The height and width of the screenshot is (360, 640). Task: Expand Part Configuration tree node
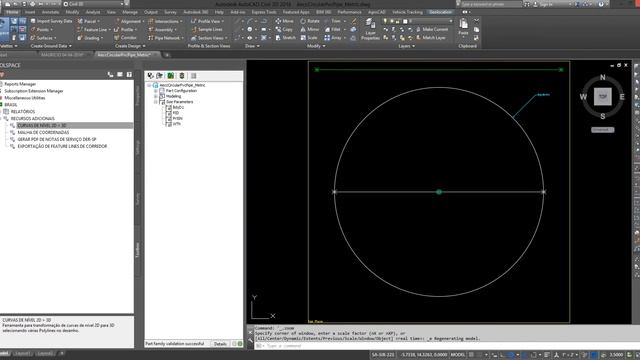point(156,91)
